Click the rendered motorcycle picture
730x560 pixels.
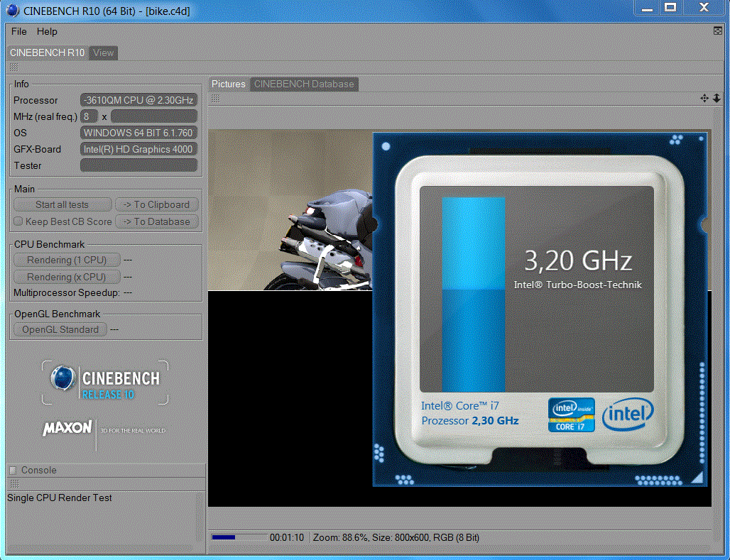click(x=290, y=210)
